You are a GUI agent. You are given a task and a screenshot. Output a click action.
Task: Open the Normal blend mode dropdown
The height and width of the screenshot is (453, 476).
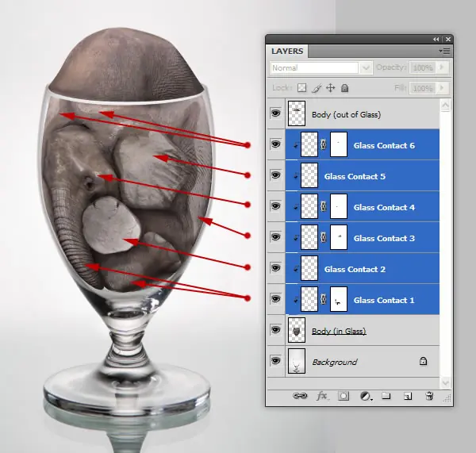click(x=321, y=67)
